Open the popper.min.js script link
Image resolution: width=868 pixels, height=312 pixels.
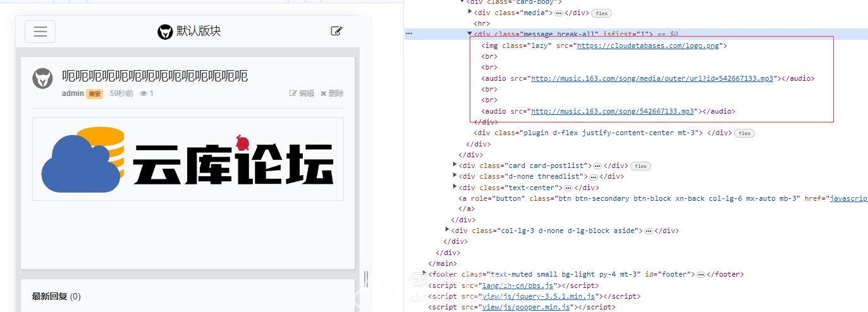(527, 307)
